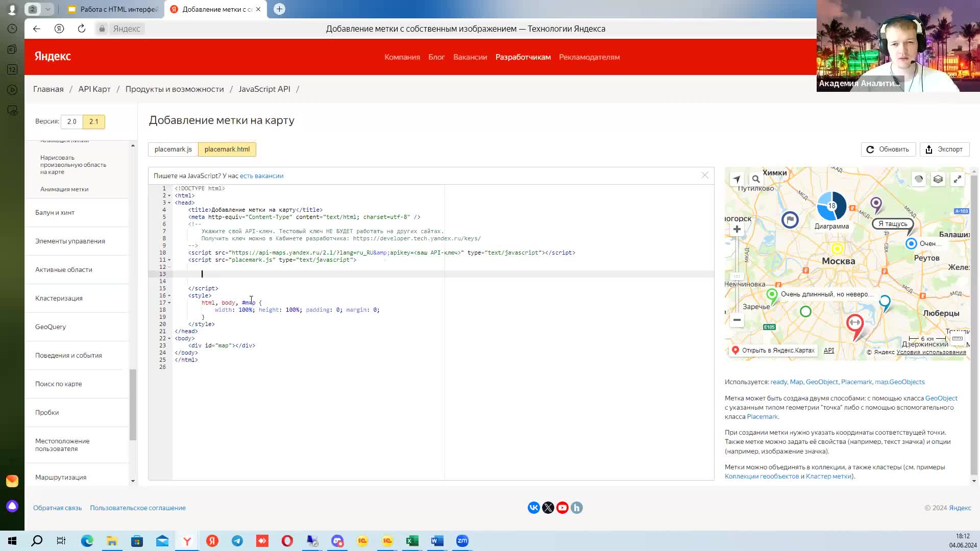Open the map search magnifier
The image size is (980, 551).
tap(756, 179)
